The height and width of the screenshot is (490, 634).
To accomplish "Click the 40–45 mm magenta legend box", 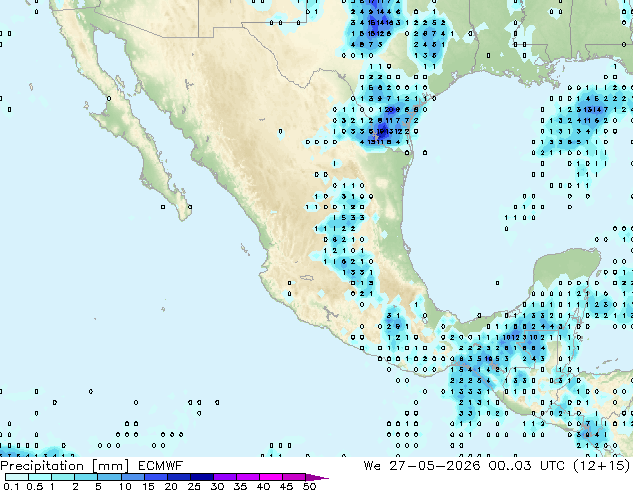I will pos(271,477).
